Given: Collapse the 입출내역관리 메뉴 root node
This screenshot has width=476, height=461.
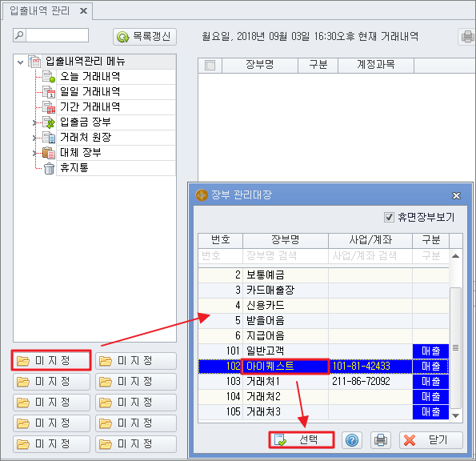Looking at the screenshot, I should click(x=20, y=62).
